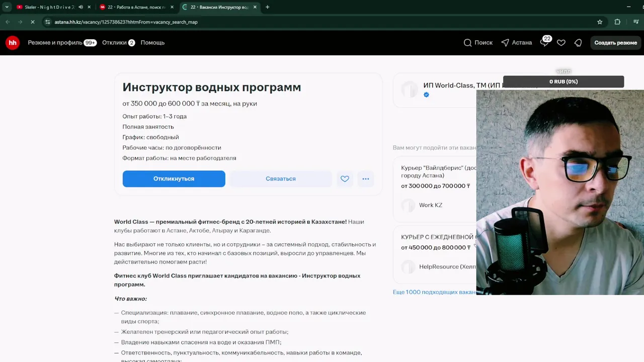This screenshot has width=644, height=362.
Task: Bookmark this page star icon
Action: [x=600, y=22]
